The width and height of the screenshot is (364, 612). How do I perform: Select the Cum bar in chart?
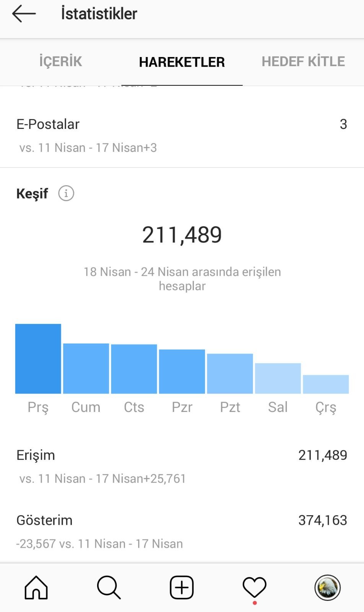[86, 368]
